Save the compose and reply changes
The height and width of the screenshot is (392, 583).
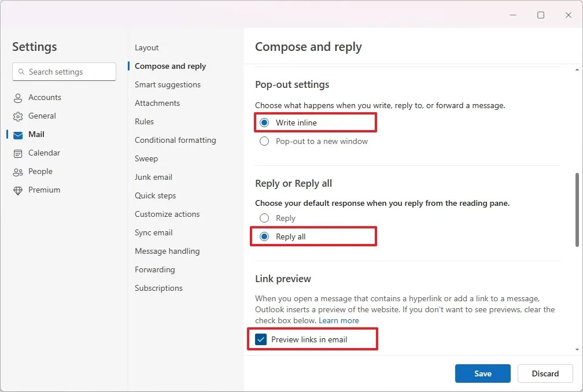(482, 373)
